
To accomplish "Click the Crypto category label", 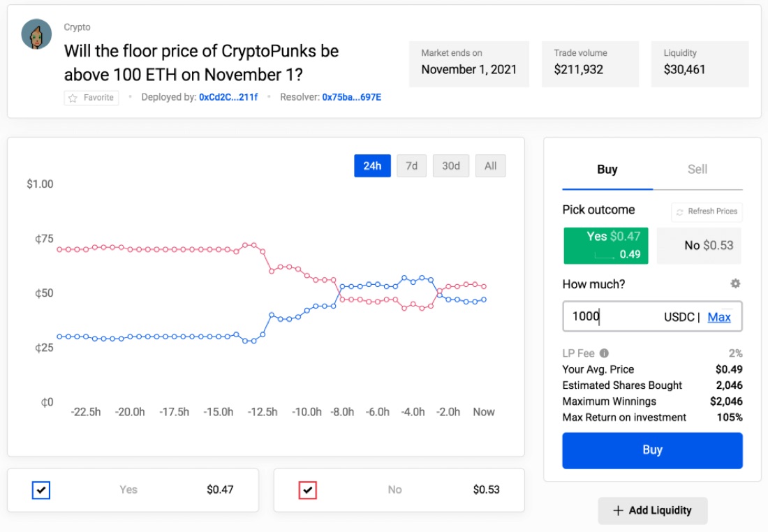I will (x=77, y=27).
